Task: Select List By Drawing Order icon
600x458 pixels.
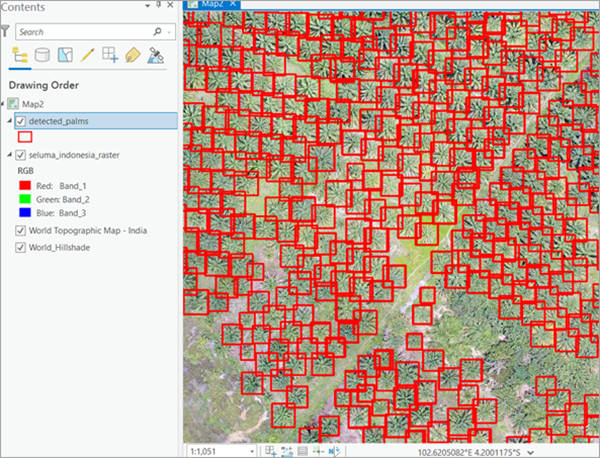Action: tap(19, 55)
